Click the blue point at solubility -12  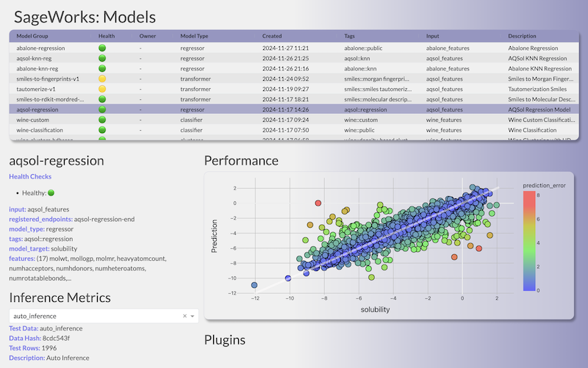pyautogui.click(x=254, y=285)
